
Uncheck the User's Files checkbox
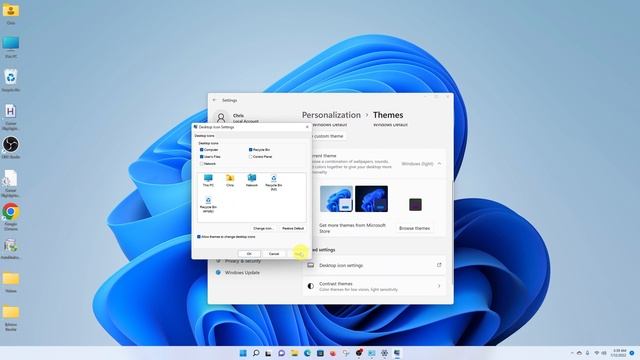[201, 157]
